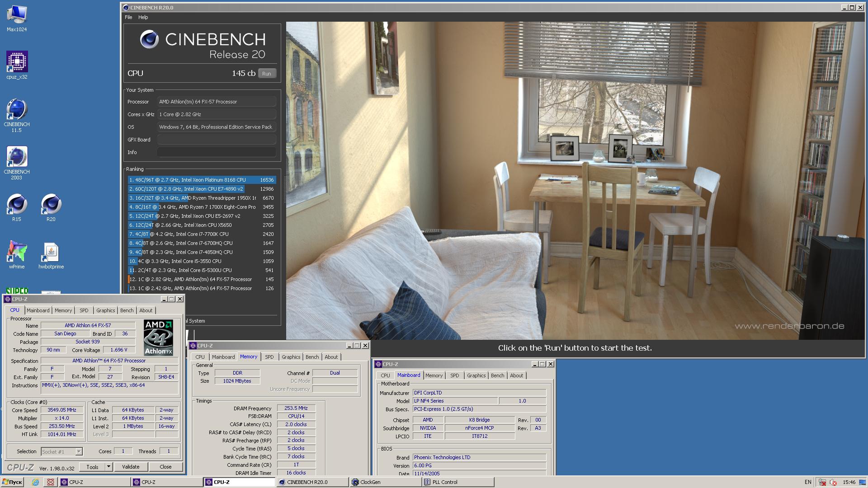
Task: Click the rendered room image preview
Action: click(x=576, y=181)
